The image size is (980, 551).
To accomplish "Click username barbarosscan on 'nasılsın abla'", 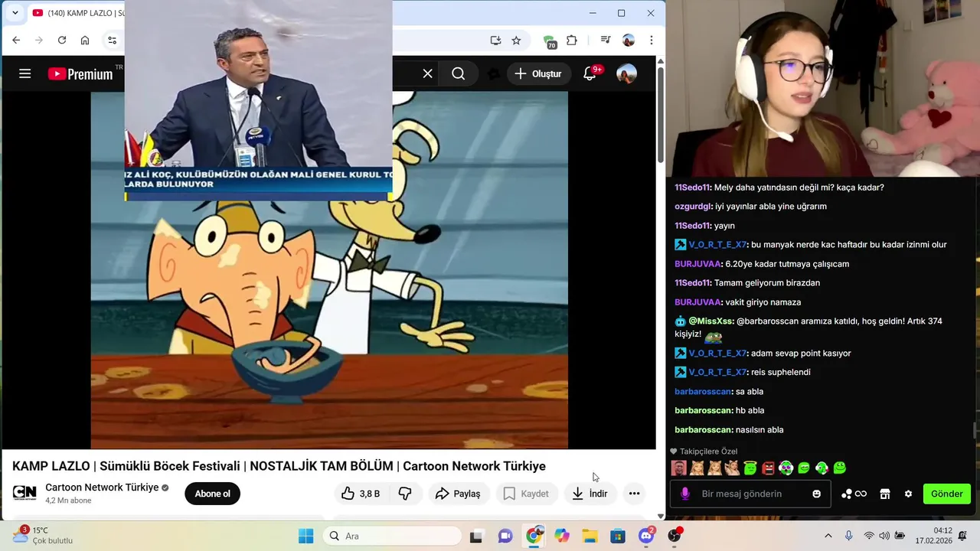I will pos(703,429).
